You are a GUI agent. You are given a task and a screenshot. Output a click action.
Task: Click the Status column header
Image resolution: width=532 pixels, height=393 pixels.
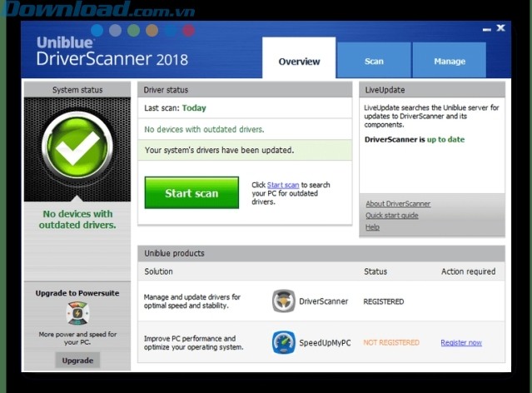[375, 271]
